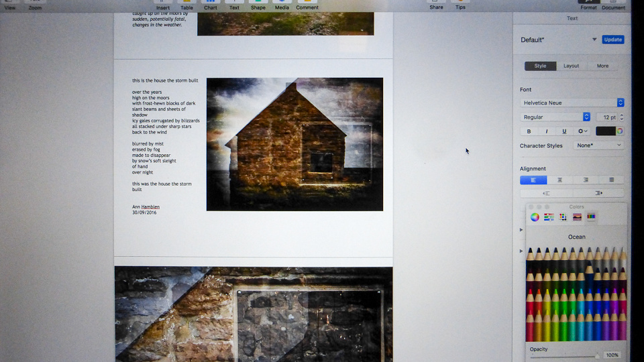
Task: Click the line "this is the house the storm built"
Action: tap(165, 80)
